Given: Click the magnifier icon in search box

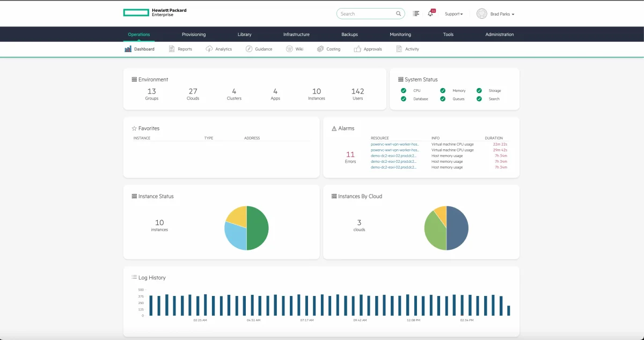Looking at the screenshot, I should coord(399,13).
